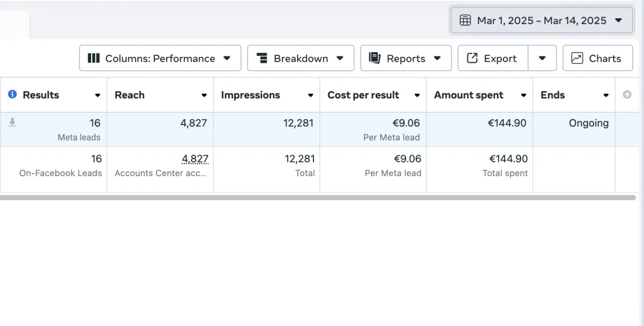Click the Export button
Screen dimensions: 644x326
pos(493,58)
